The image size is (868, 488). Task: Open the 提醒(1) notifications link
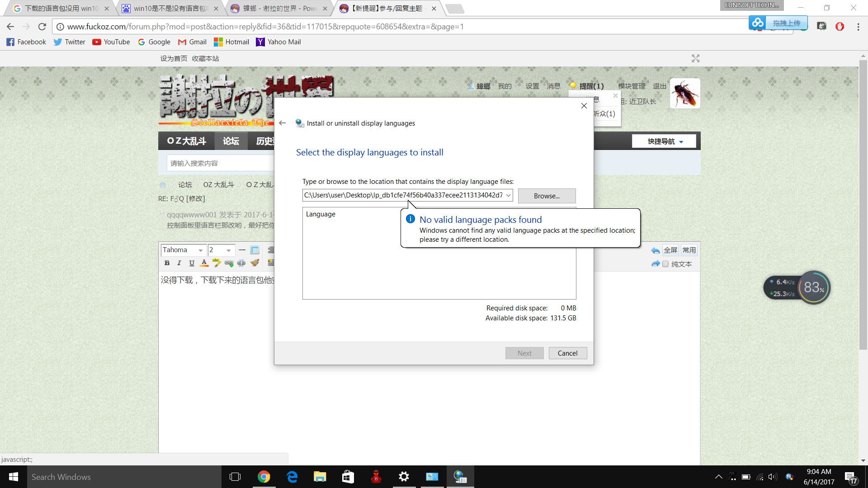click(x=591, y=86)
